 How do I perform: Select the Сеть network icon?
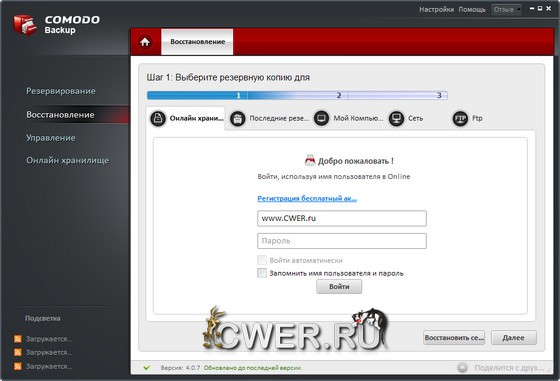click(396, 118)
